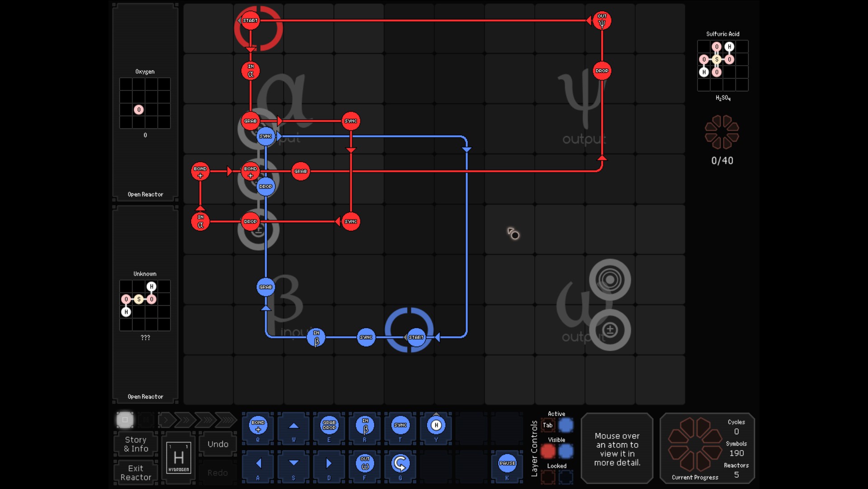
Task: Select the Bond+ instruction in toolbar
Action: coord(258,426)
